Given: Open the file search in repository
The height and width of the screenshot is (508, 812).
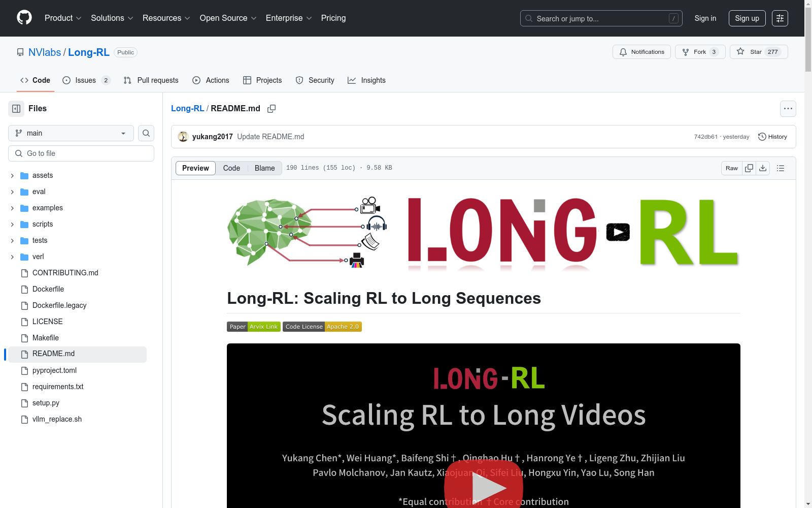Looking at the screenshot, I should click(x=146, y=133).
